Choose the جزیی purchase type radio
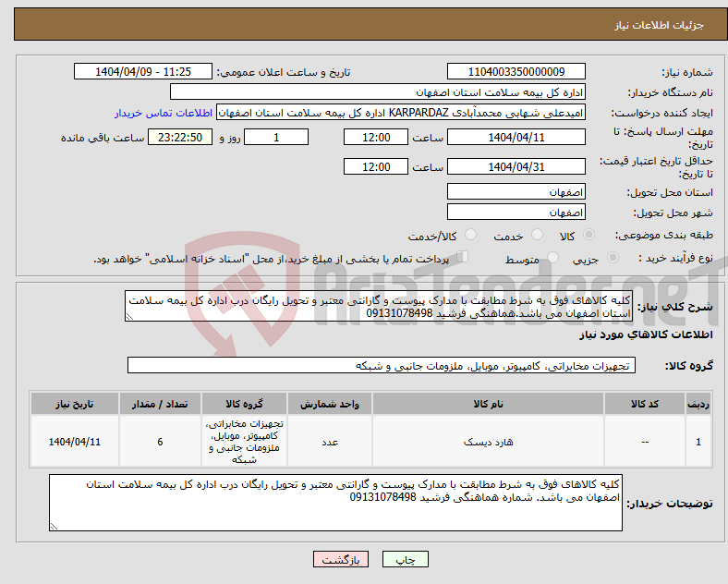728x584 pixels. click(x=613, y=258)
